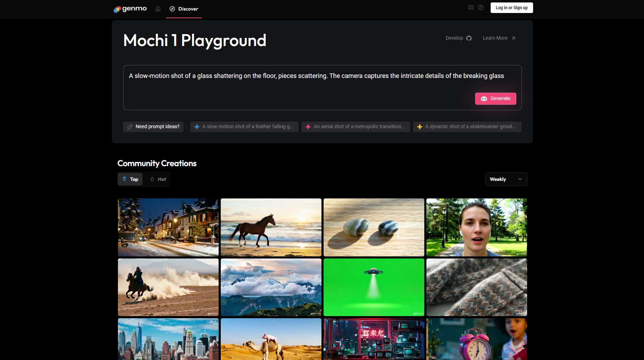
Task: Open the help question mark icon
Action: click(x=481, y=8)
